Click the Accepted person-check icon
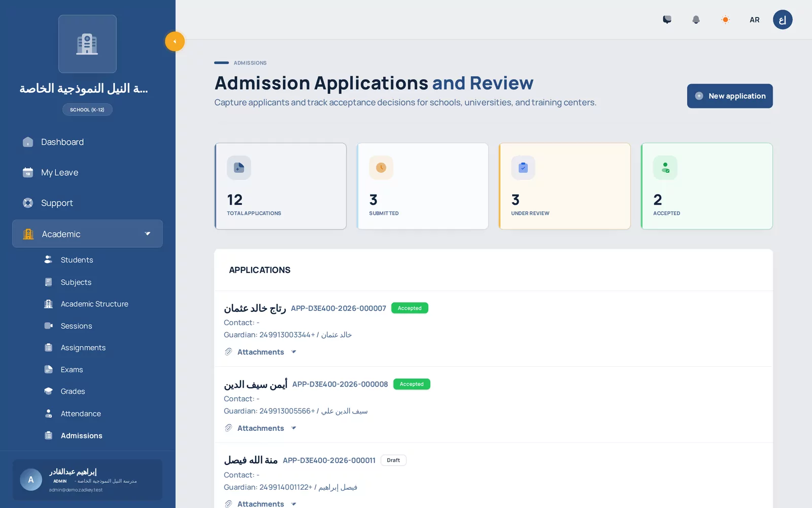The height and width of the screenshot is (508, 812). [x=665, y=168]
